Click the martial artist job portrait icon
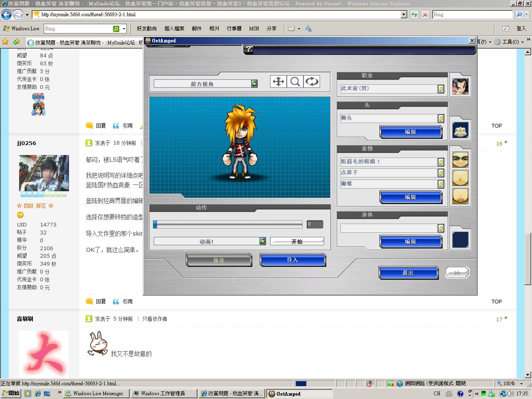Screen dimensions: 532x399 (460, 86)
